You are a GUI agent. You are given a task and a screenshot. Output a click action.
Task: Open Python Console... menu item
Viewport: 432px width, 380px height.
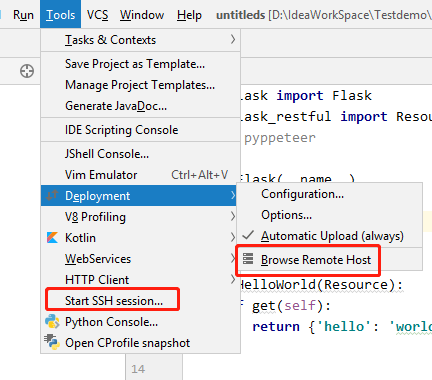(140, 322)
